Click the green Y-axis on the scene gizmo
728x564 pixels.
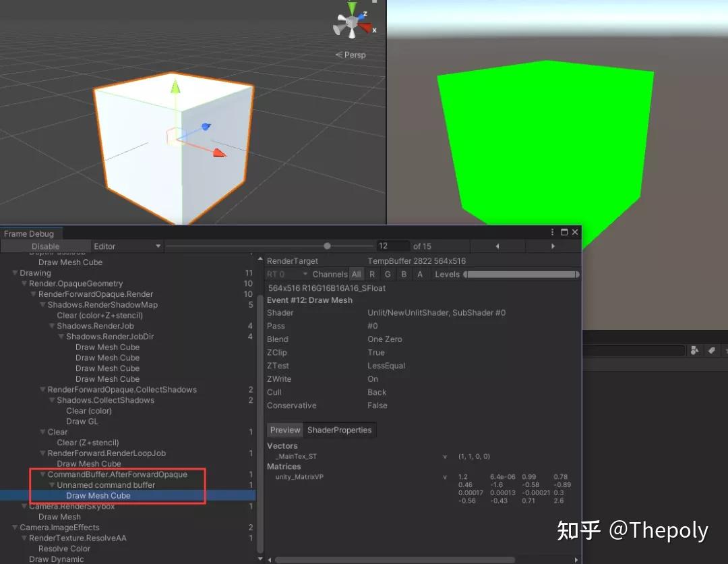(352, 8)
